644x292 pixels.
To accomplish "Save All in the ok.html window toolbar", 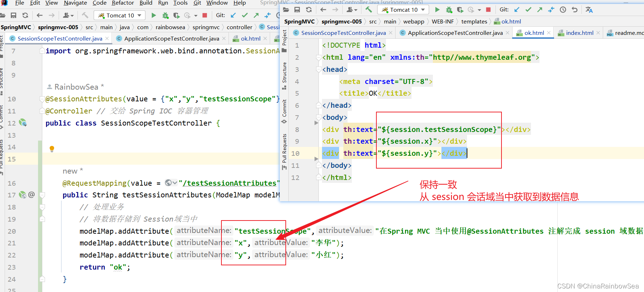I will pyautogui.click(x=297, y=10).
